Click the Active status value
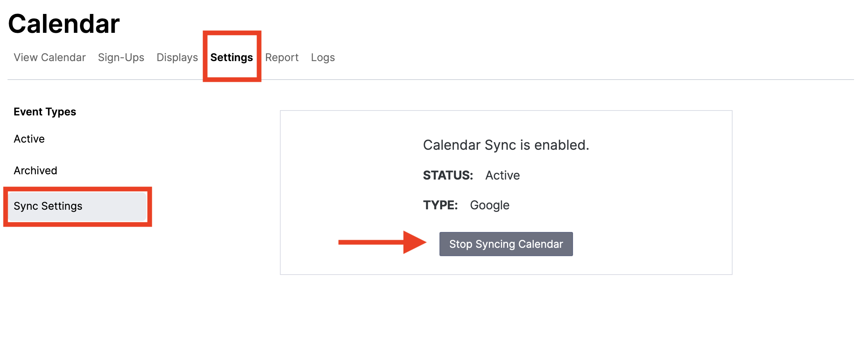 pos(502,175)
